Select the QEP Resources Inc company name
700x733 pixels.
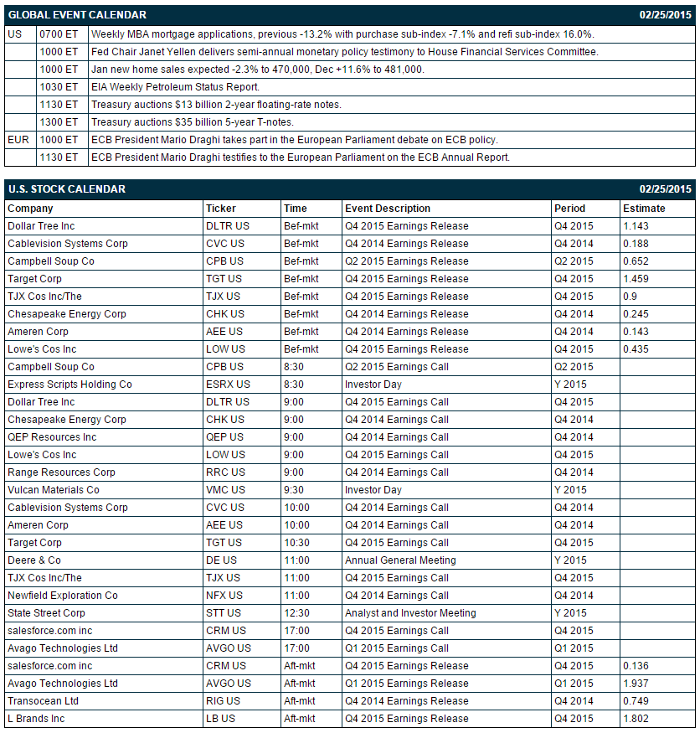(x=52, y=437)
